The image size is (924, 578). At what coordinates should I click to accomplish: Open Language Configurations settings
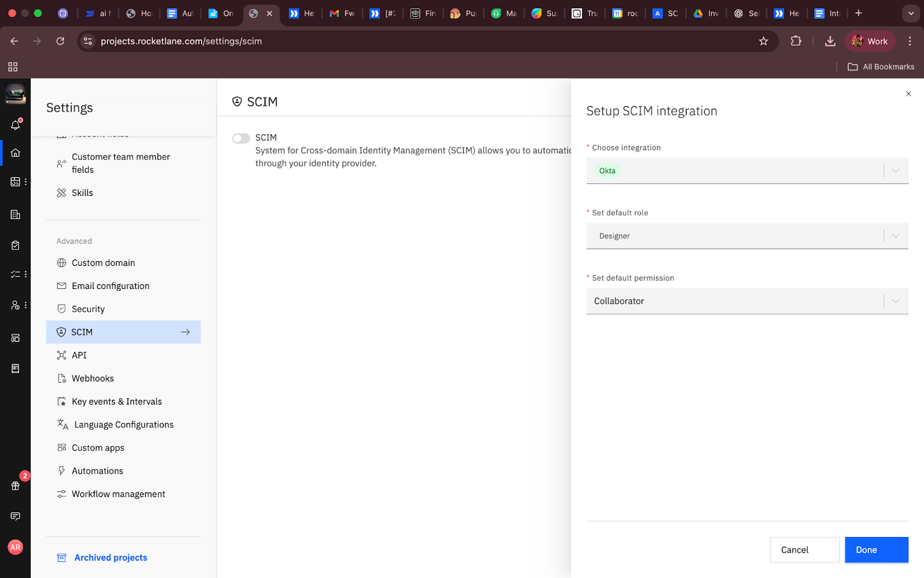123,425
